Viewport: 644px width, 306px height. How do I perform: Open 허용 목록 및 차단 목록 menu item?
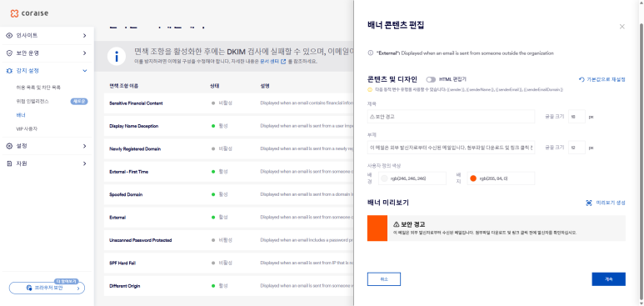tap(38, 88)
